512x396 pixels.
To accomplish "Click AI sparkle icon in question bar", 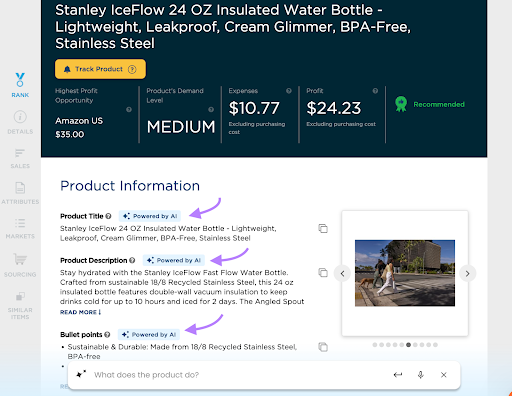I will point(81,374).
